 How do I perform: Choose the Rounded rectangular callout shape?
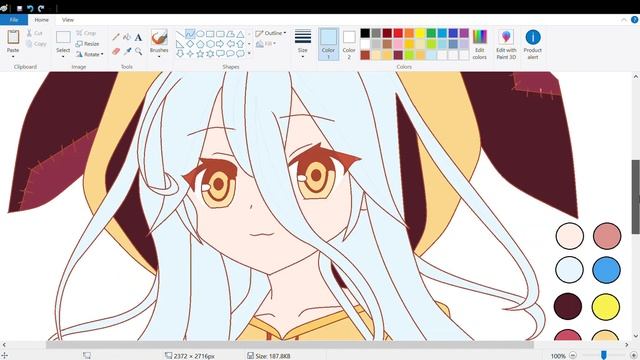[x=220, y=53]
